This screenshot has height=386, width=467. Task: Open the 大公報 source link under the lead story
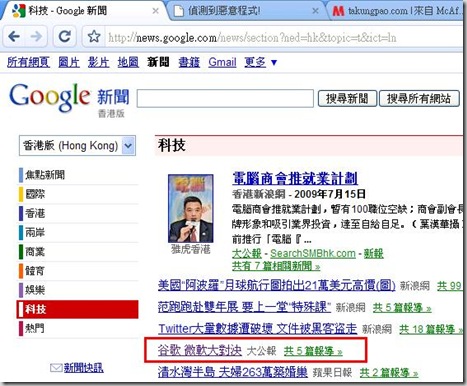[247, 253]
